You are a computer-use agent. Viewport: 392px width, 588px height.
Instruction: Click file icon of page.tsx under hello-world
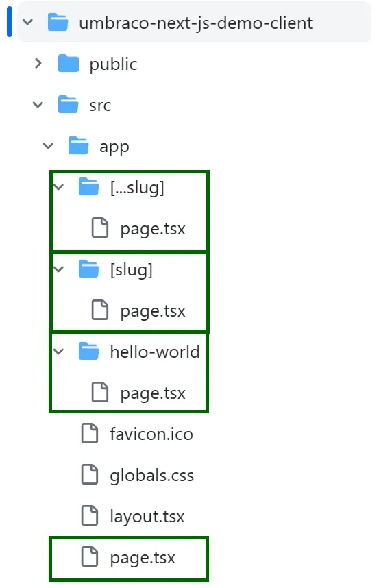pyautogui.click(x=100, y=392)
